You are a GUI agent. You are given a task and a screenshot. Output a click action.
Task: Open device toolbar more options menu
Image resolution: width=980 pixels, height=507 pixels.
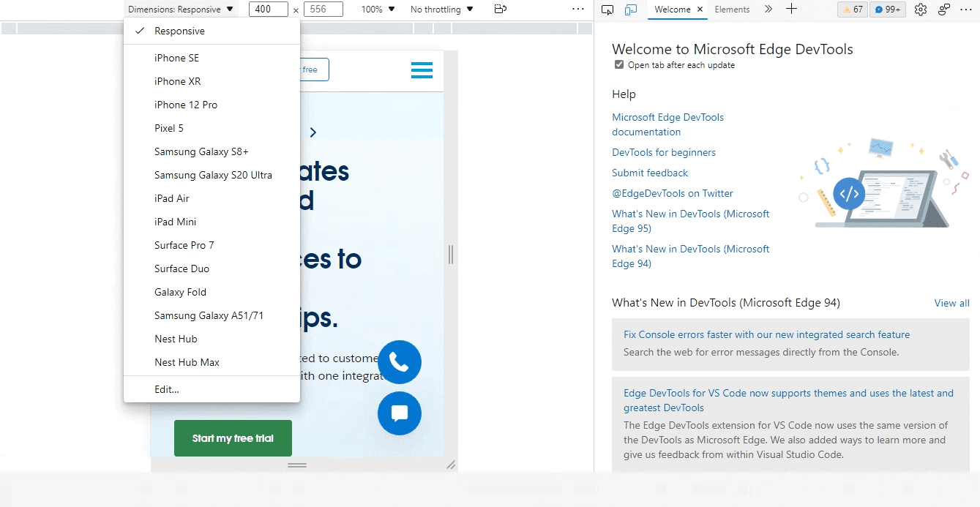(x=578, y=9)
